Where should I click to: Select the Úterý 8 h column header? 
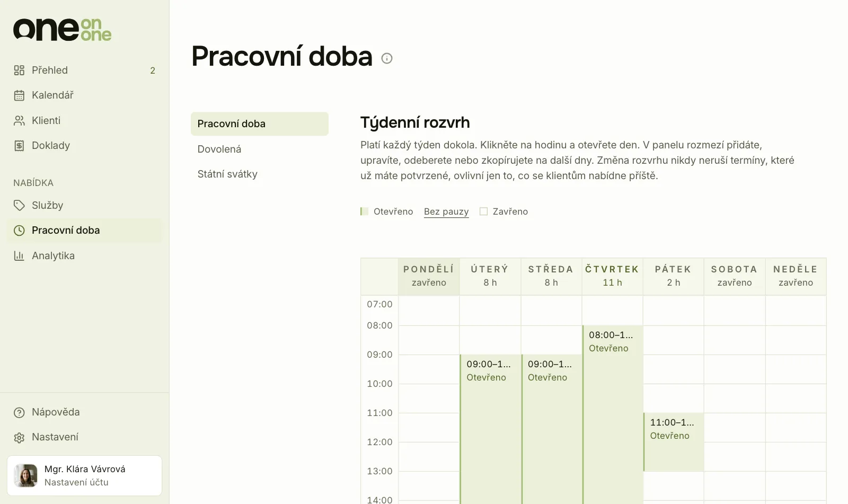click(x=490, y=276)
